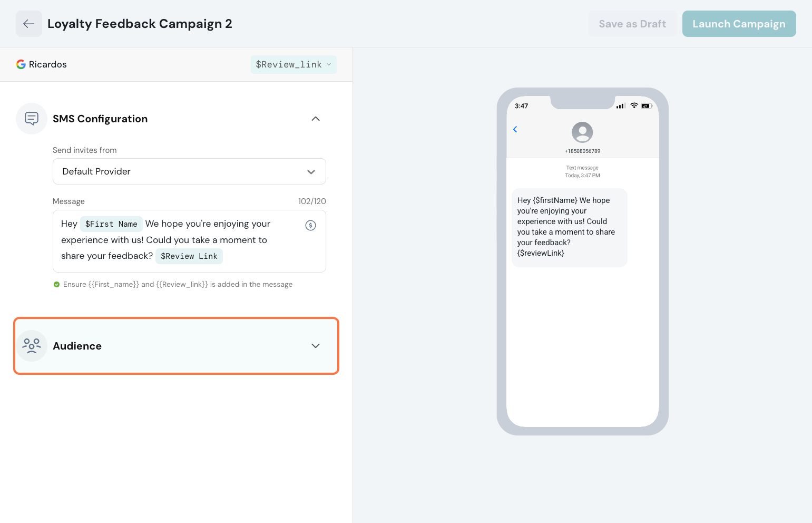The width and height of the screenshot is (812, 523).
Task: Click the contact avatar in phone preview
Action: [x=582, y=132]
